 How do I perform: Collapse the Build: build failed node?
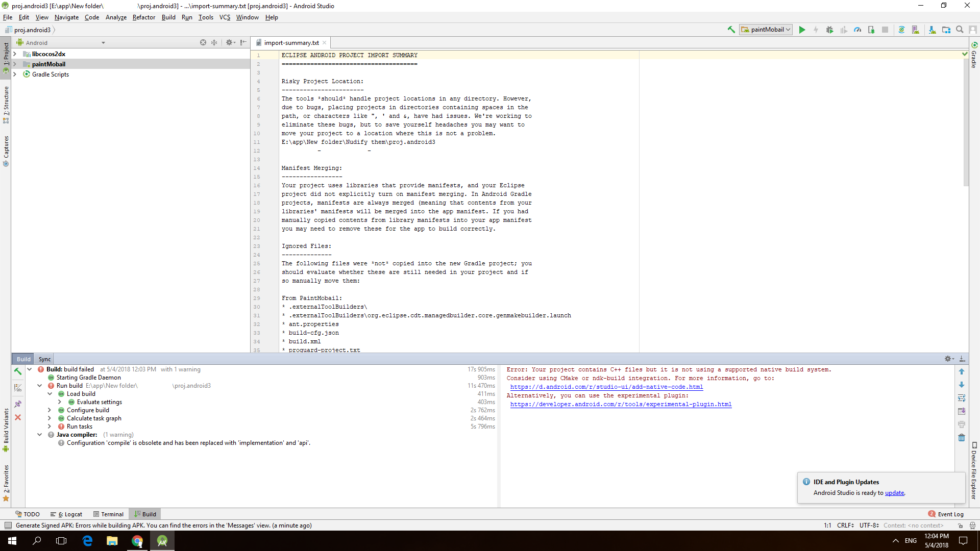click(x=29, y=369)
